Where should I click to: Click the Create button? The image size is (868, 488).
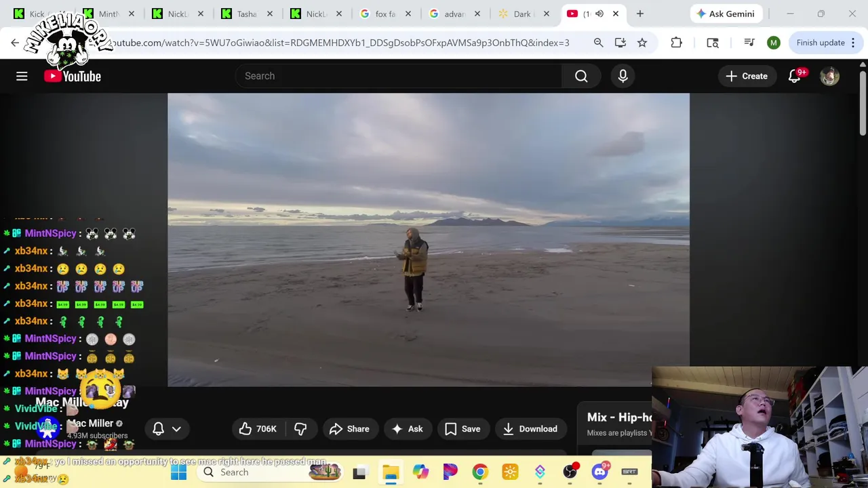747,76
